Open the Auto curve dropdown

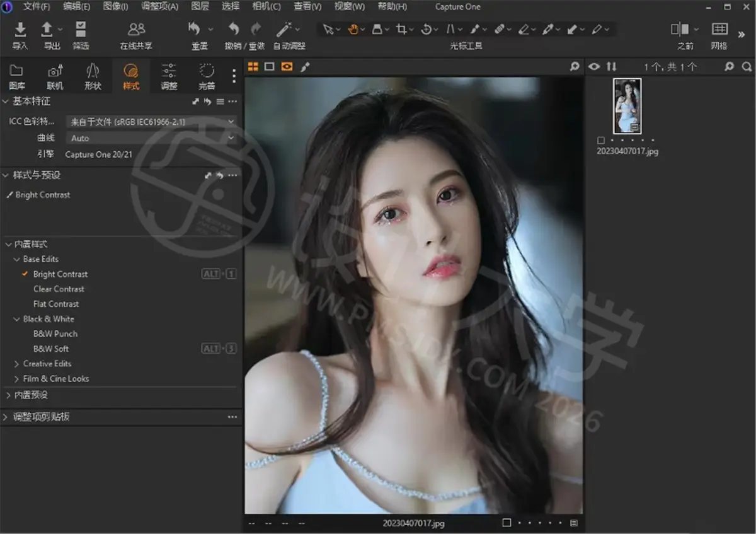[152, 137]
